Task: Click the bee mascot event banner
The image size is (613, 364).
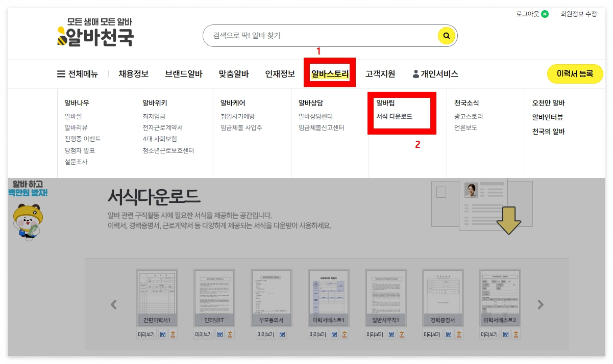Action: pyautogui.click(x=28, y=211)
